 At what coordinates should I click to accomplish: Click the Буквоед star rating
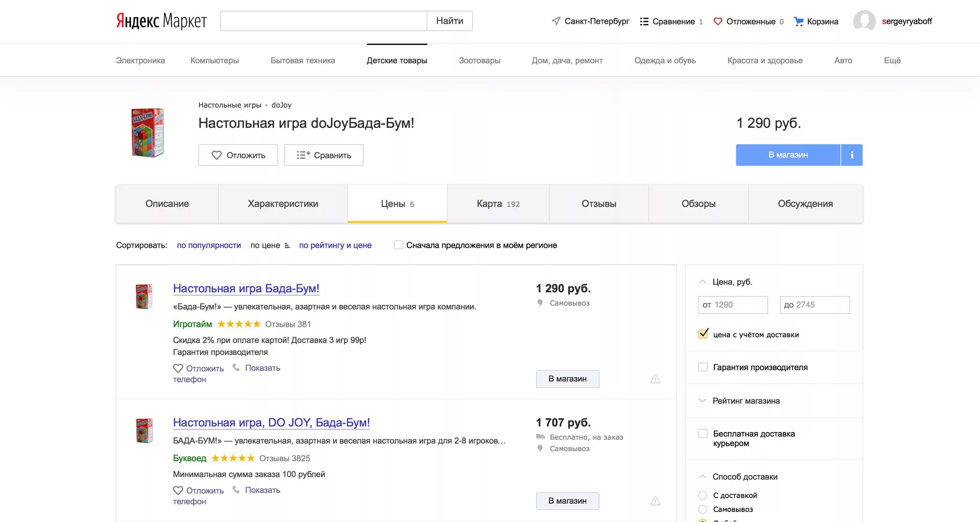233,458
